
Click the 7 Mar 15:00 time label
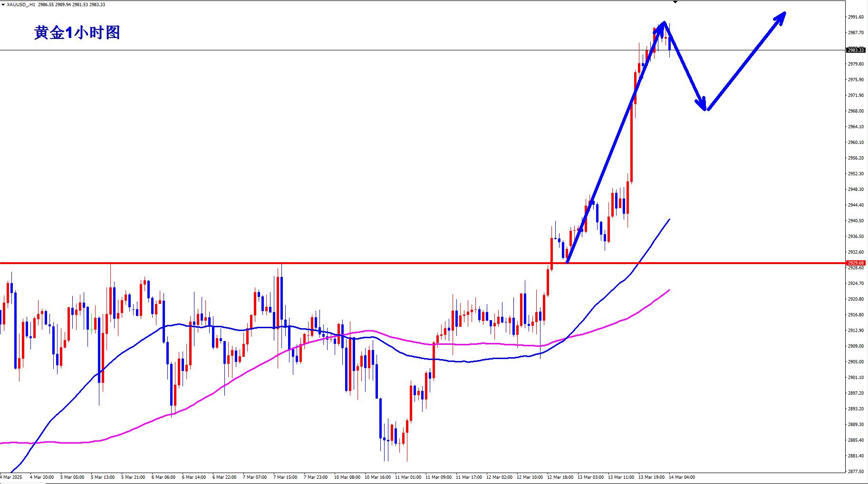pos(285,477)
